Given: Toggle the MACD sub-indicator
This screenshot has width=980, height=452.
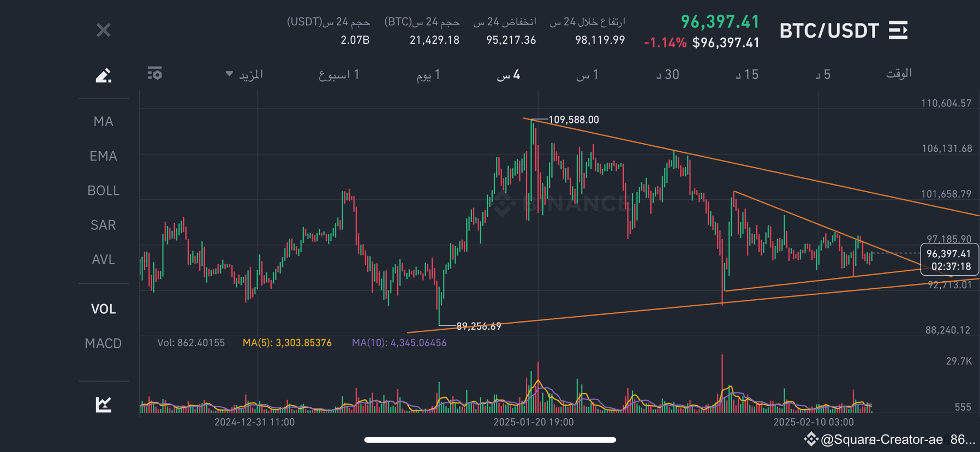Looking at the screenshot, I should pos(104,343).
